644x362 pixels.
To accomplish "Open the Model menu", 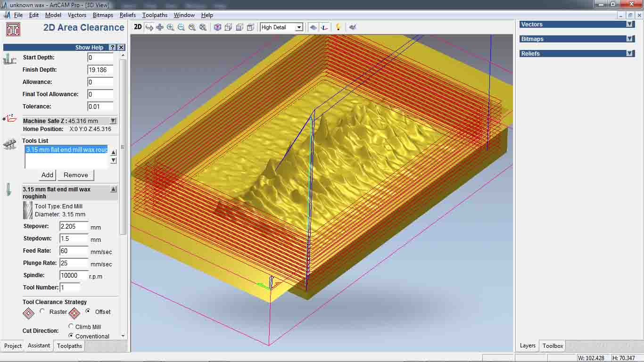I will (x=53, y=15).
